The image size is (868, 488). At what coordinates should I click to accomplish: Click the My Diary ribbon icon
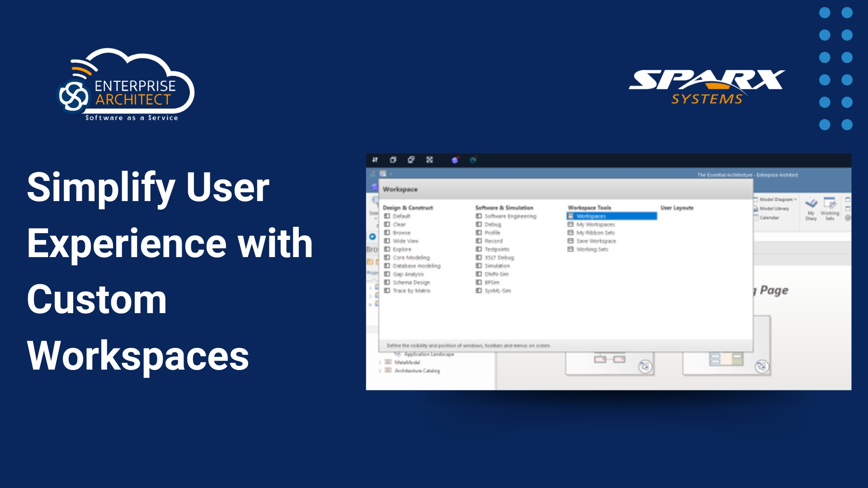(x=811, y=209)
